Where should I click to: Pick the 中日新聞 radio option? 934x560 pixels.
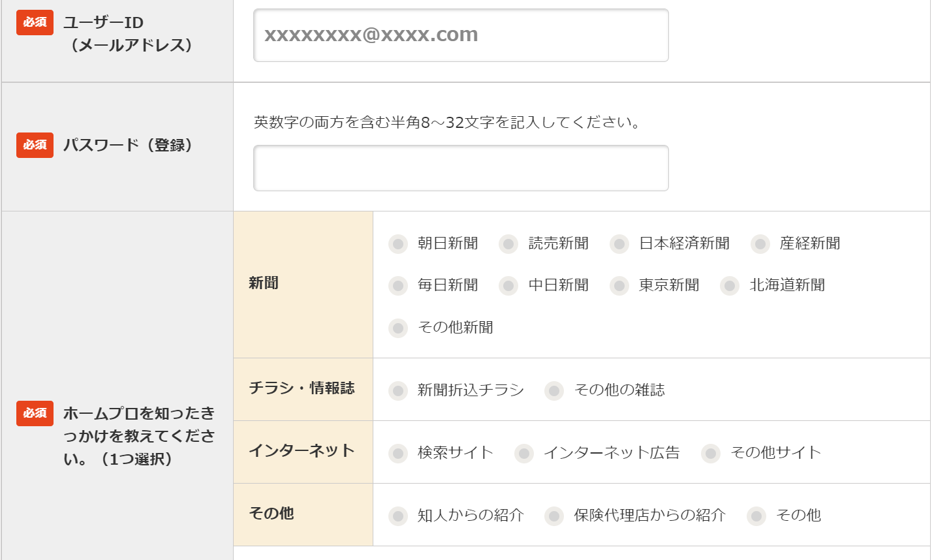point(508,286)
